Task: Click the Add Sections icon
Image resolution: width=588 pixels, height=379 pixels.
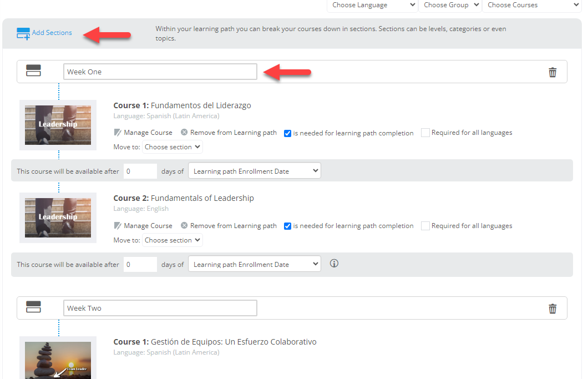Action: [23, 33]
